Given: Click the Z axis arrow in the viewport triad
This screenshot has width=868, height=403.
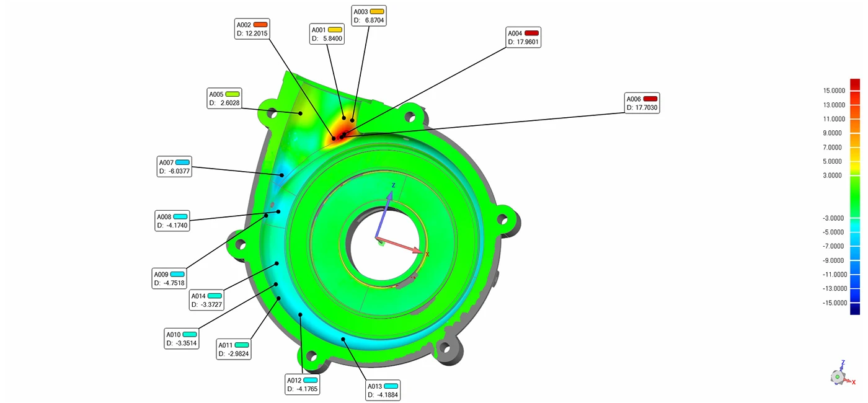Looking at the screenshot, I should (x=390, y=197).
